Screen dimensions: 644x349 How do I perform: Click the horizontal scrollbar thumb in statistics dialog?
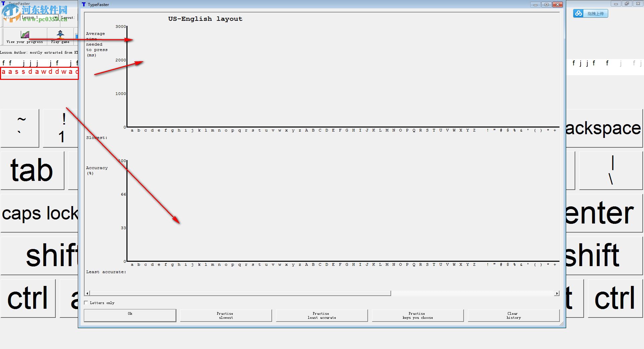240,293
